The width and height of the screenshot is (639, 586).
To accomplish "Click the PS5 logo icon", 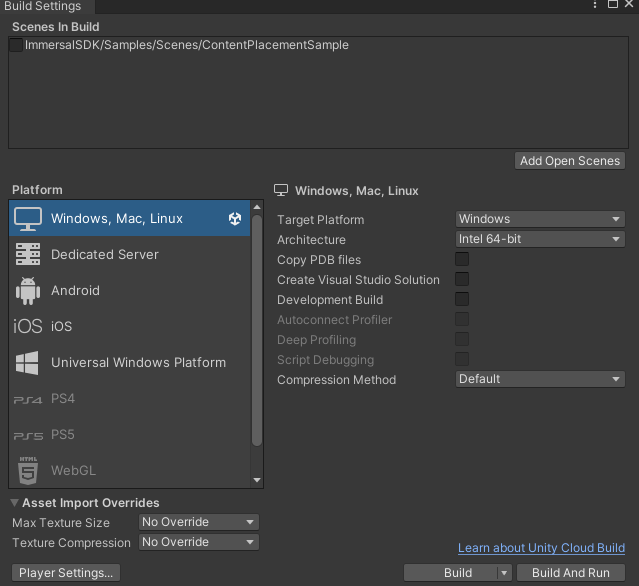I will pyautogui.click(x=28, y=436).
